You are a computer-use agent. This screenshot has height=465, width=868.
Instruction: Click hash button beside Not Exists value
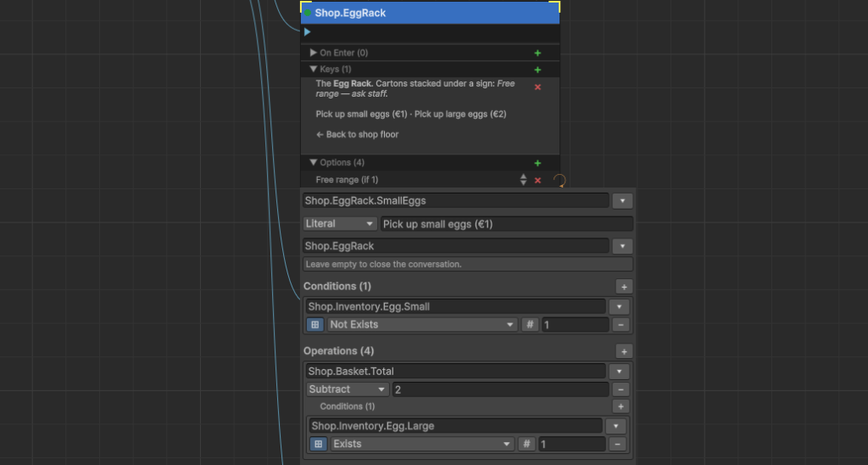530,325
